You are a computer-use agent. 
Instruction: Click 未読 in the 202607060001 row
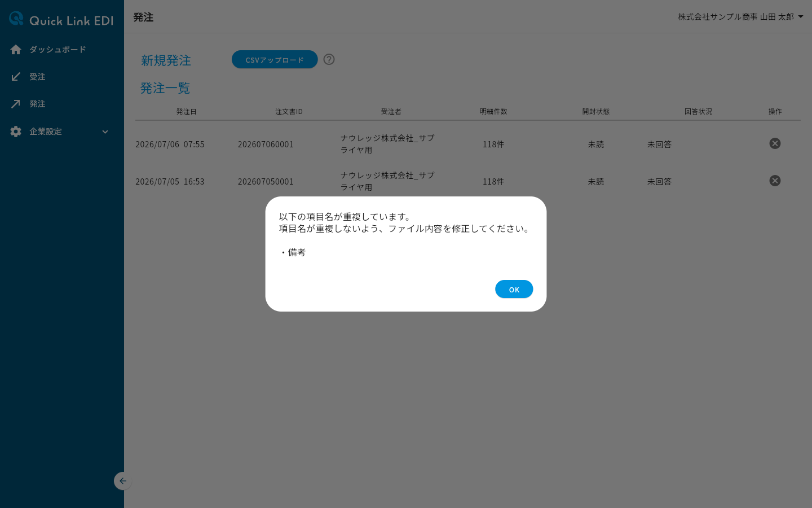[595, 144]
